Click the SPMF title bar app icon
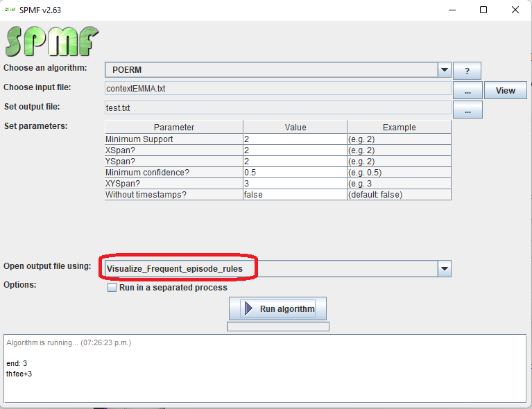The image size is (532, 409). [10, 9]
